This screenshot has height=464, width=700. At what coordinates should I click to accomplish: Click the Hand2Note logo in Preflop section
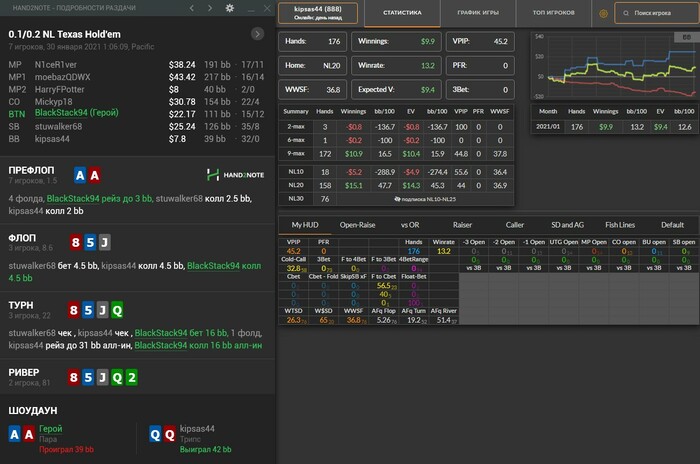point(235,175)
